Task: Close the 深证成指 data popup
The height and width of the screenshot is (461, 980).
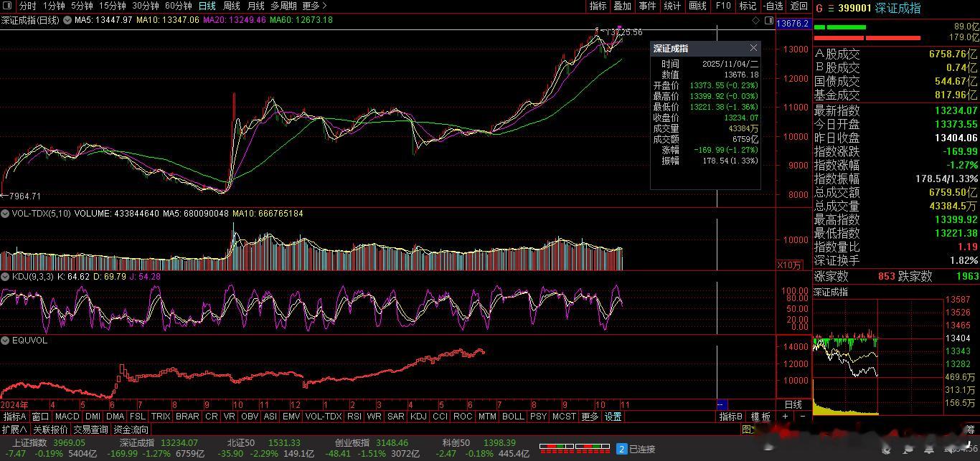Action: (753, 48)
